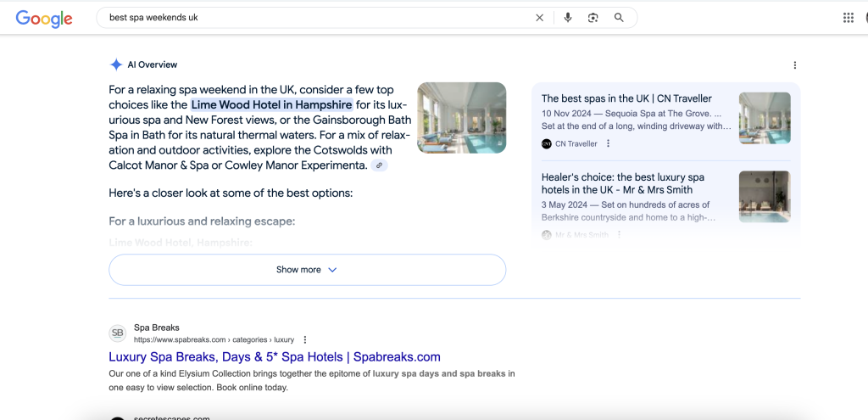868x420 pixels.
Task: Click the Mr & Mrs Smith source name
Action: pos(581,235)
